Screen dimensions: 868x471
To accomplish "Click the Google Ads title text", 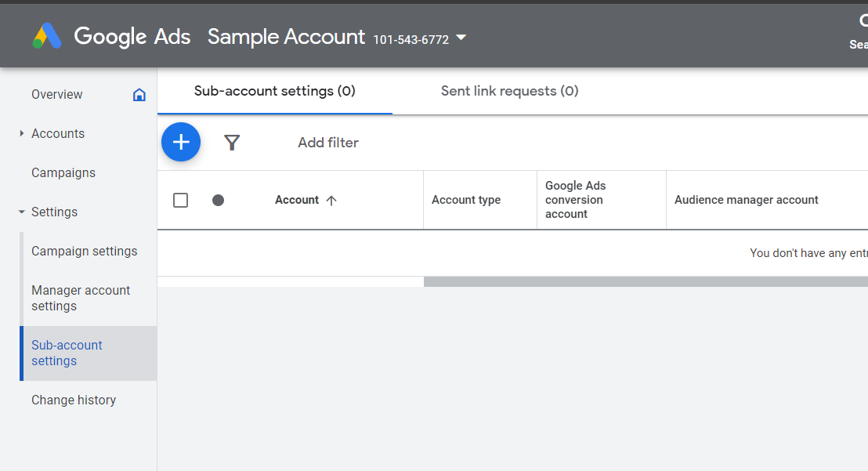I will (x=132, y=37).
